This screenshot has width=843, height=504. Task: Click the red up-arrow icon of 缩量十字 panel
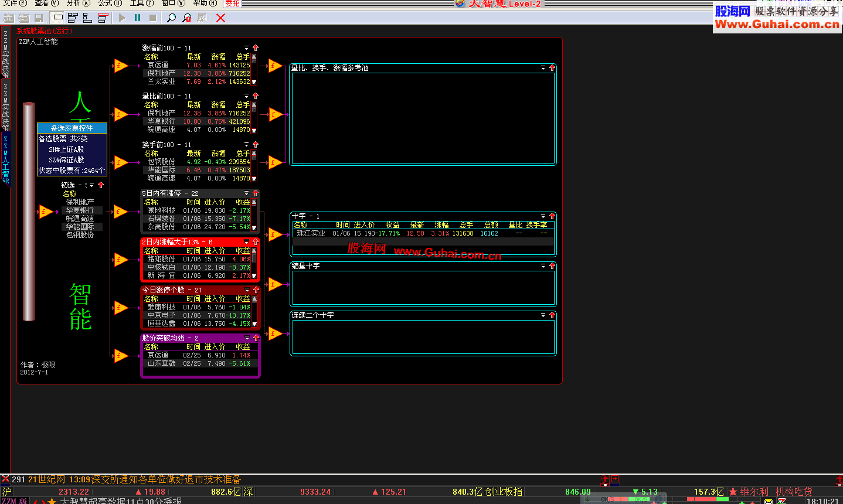pyautogui.click(x=552, y=266)
